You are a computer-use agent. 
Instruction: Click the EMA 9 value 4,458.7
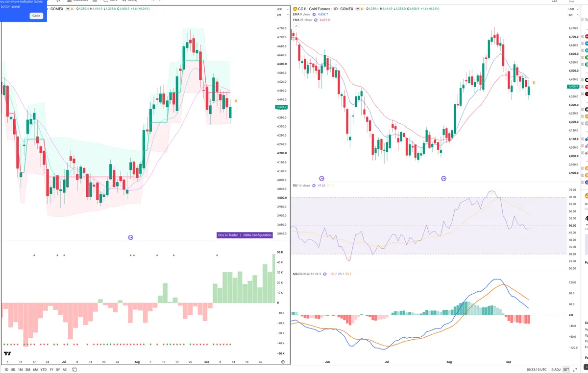click(x=323, y=15)
